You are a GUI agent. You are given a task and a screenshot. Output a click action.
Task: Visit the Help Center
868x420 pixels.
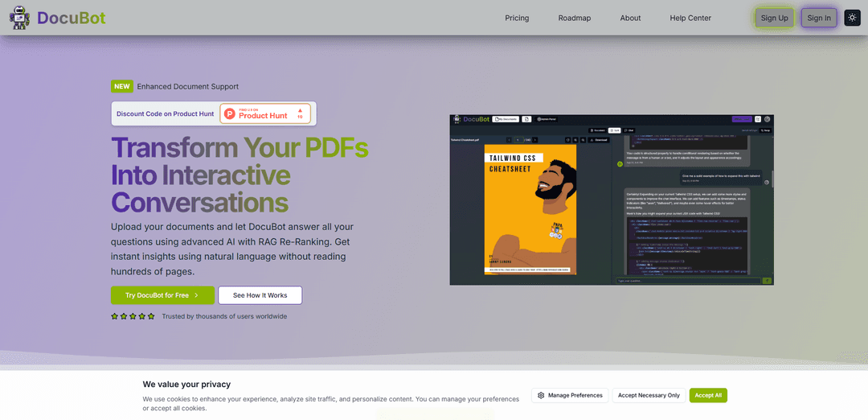(690, 18)
